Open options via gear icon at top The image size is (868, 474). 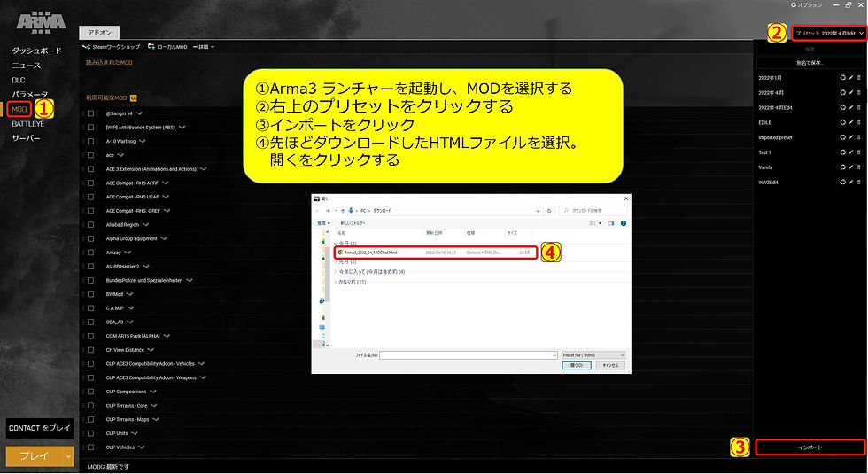(x=794, y=5)
